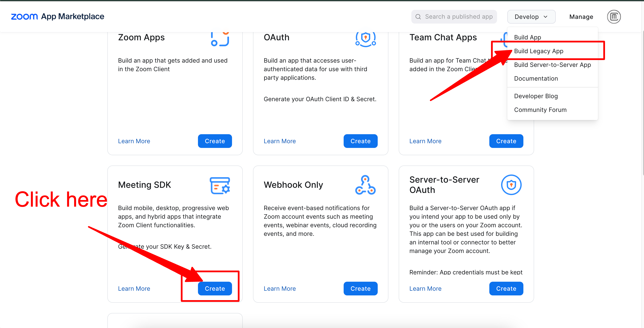Click the Webhook Only card icon
Image resolution: width=644 pixels, height=328 pixels.
(365, 185)
